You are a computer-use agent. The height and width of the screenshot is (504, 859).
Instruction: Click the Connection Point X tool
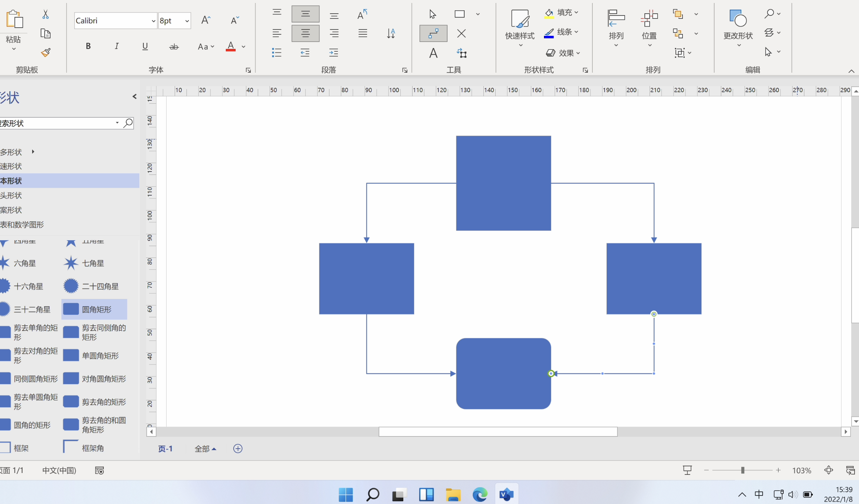(461, 34)
